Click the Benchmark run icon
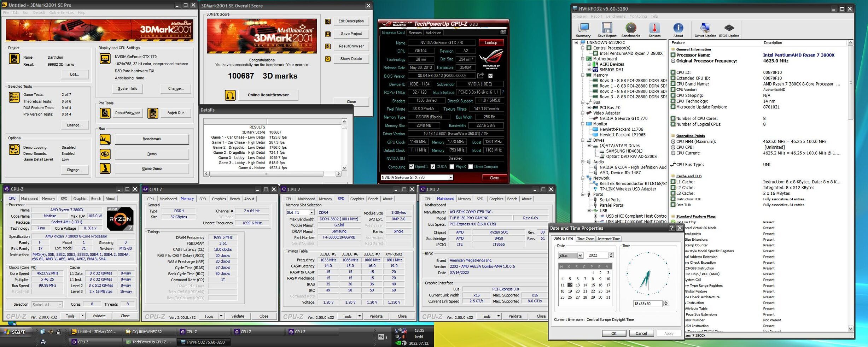 [x=105, y=139]
